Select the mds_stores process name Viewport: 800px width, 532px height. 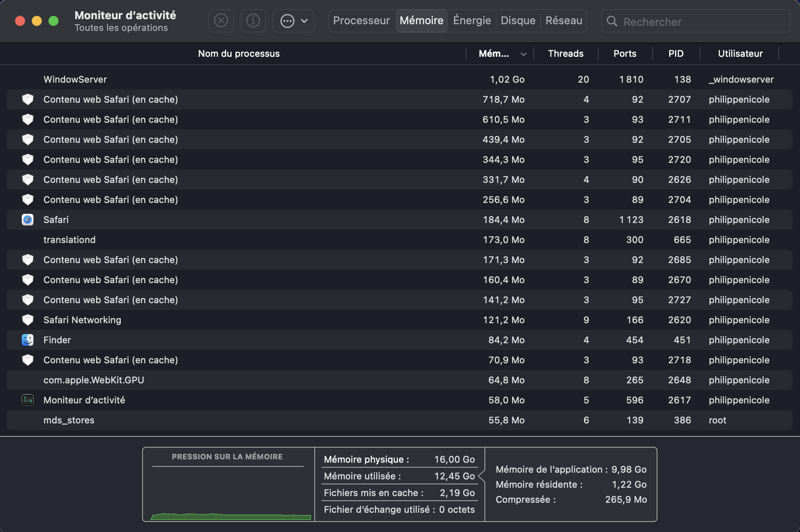(x=69, y=420)
